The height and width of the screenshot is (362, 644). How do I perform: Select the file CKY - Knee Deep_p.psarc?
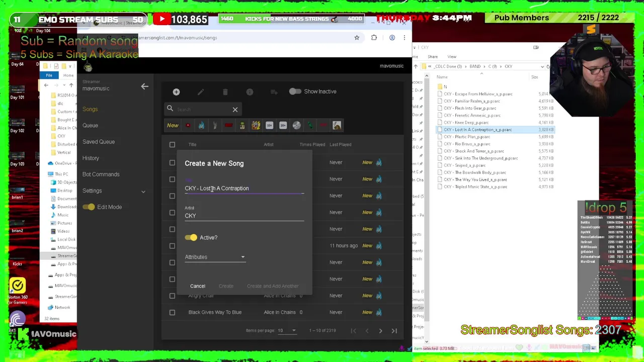point(466,123)
